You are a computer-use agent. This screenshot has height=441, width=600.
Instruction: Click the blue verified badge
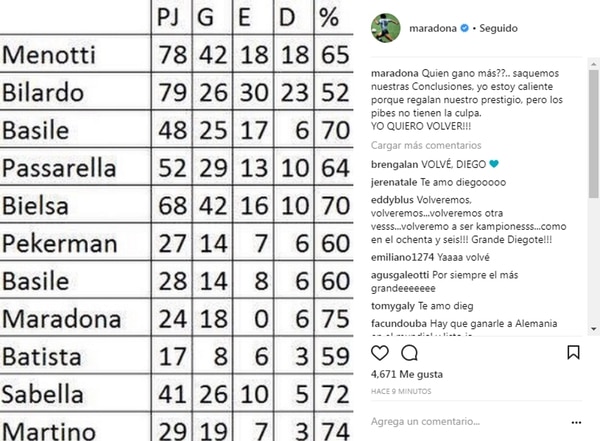(x=464, y=28)
